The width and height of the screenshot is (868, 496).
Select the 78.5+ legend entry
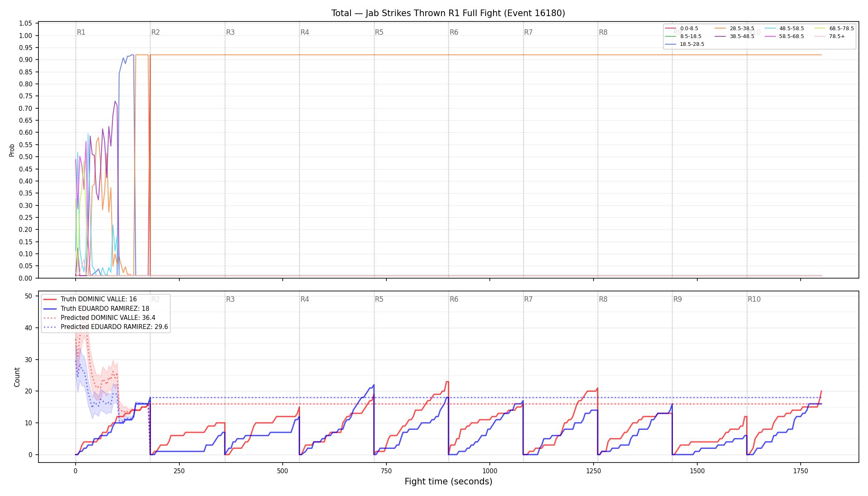click(830, 36)
